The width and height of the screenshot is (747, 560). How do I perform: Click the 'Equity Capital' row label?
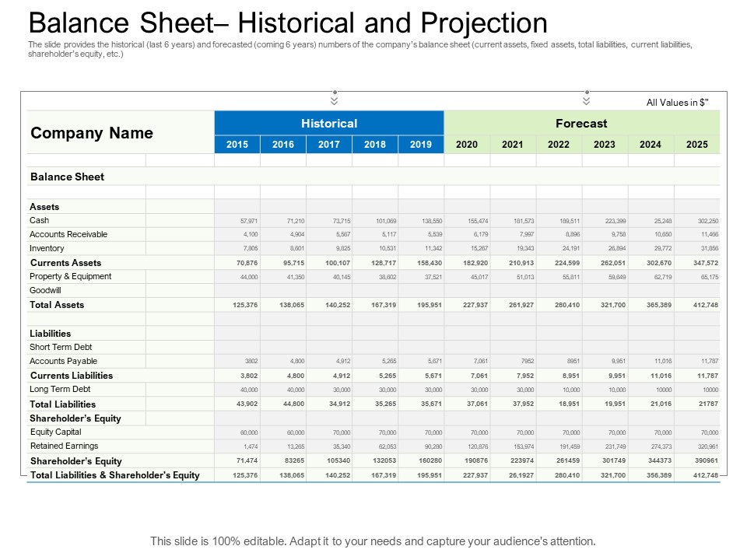coord(56,432)
